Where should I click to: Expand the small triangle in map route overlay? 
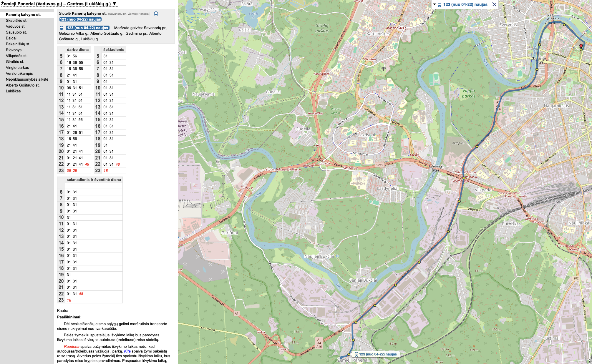(434, 4)
